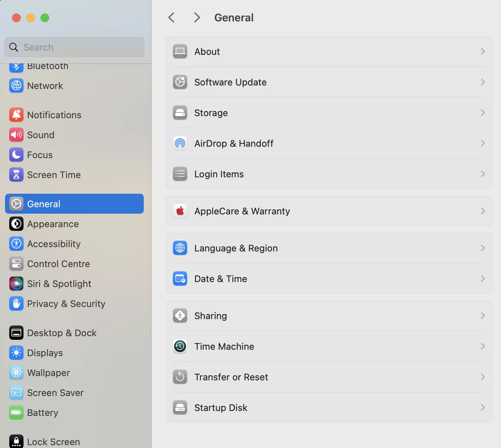Click the Language & Region globe icon

tap(180, 248)
